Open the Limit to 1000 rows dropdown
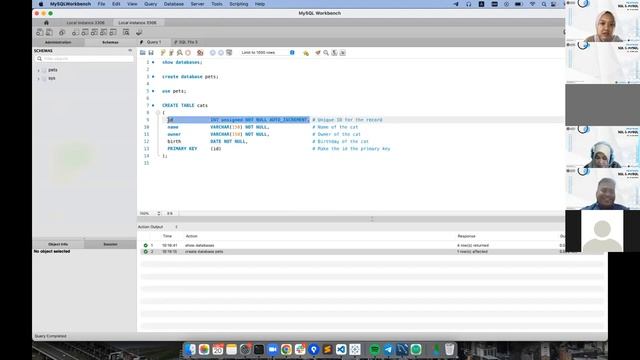Screen dimensions: 640x360 [267, 53]
